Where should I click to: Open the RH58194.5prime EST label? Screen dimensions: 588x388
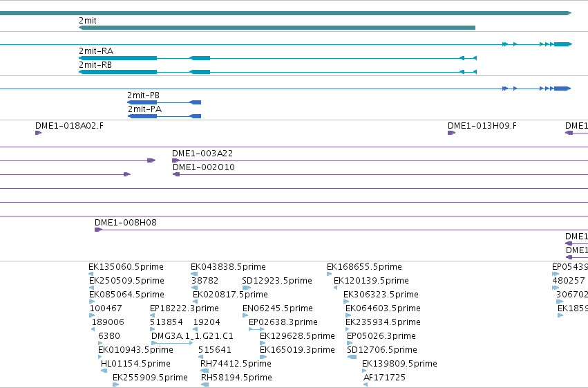[236, 378]
